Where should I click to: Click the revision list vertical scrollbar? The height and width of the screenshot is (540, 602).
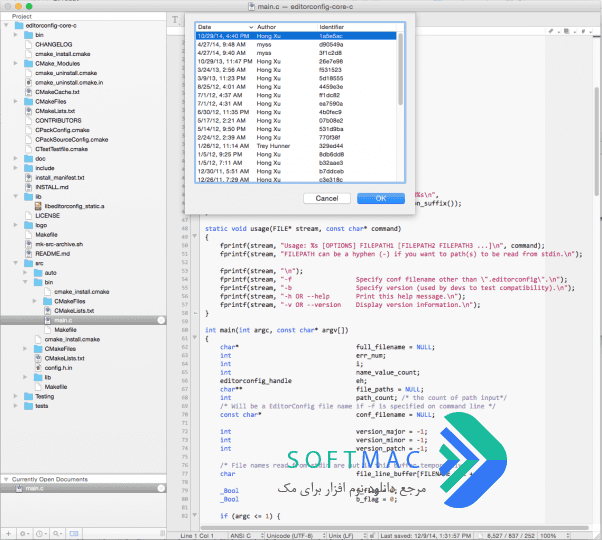(x=400, y=69)
